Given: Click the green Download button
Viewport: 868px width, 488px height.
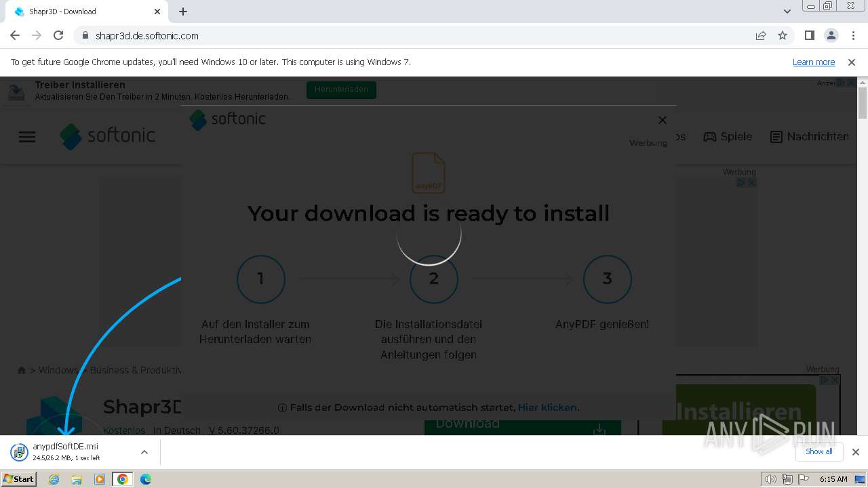Looking at the screenshot, I should (x=523, y=427).
